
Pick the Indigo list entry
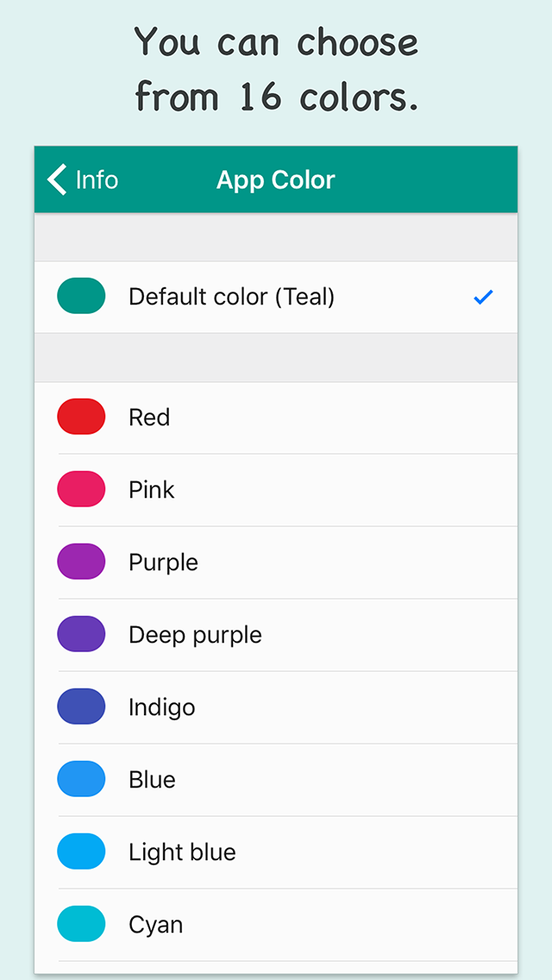[276, 707]
